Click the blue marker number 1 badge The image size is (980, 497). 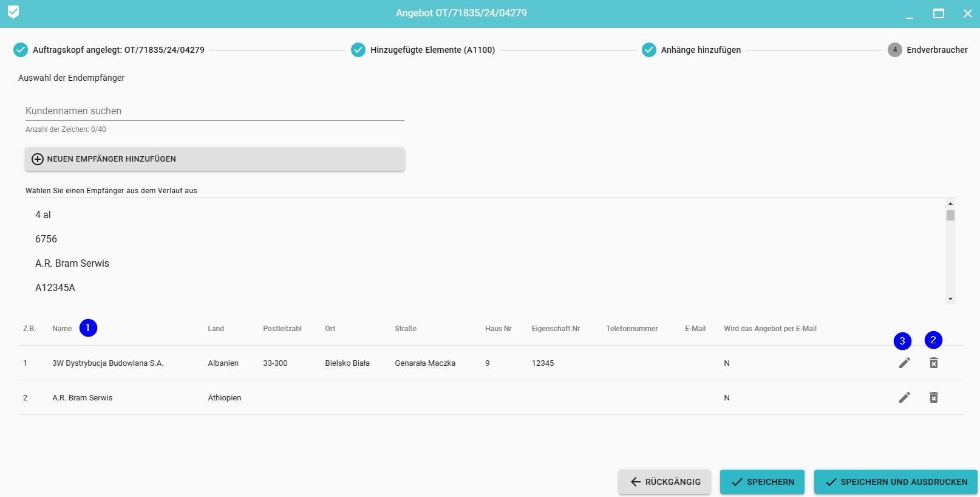(x=88, y=328)
